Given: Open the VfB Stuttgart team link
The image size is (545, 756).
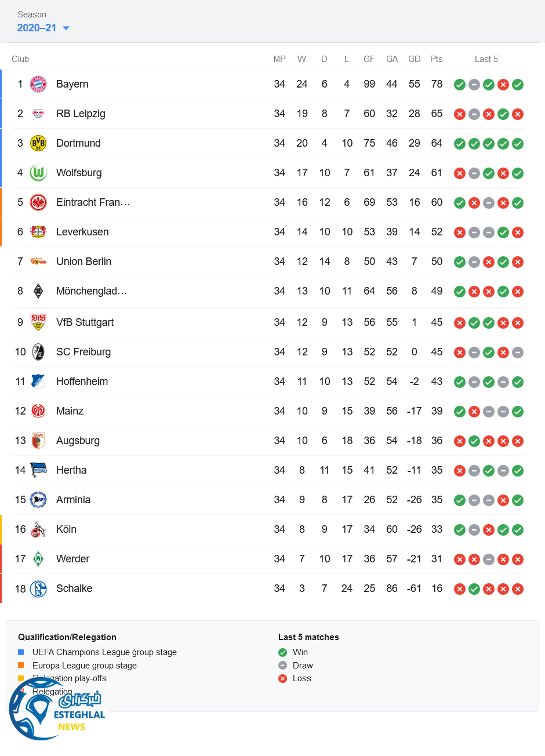Looking at the screenshot, I should click(x=85, y=322).
